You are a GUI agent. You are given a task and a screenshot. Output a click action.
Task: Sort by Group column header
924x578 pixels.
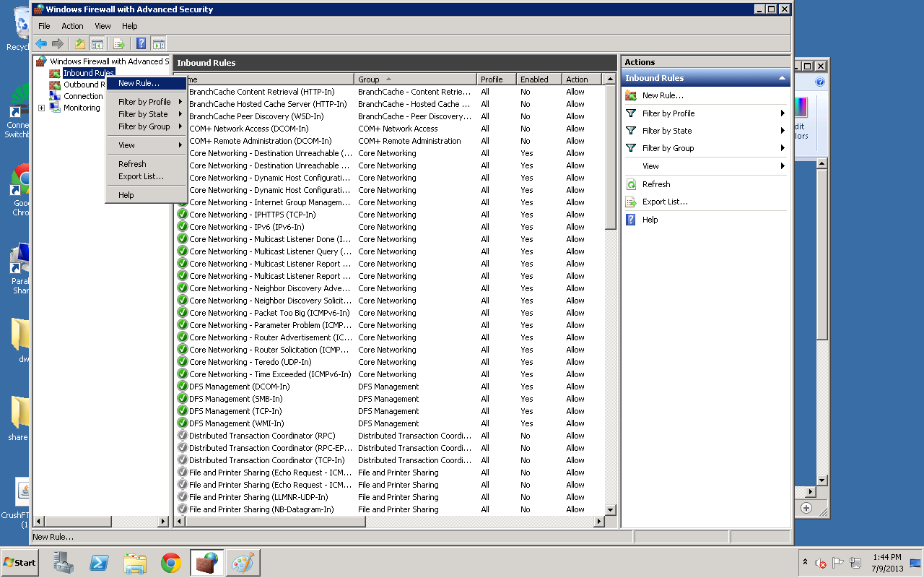(x=415, y=79)
